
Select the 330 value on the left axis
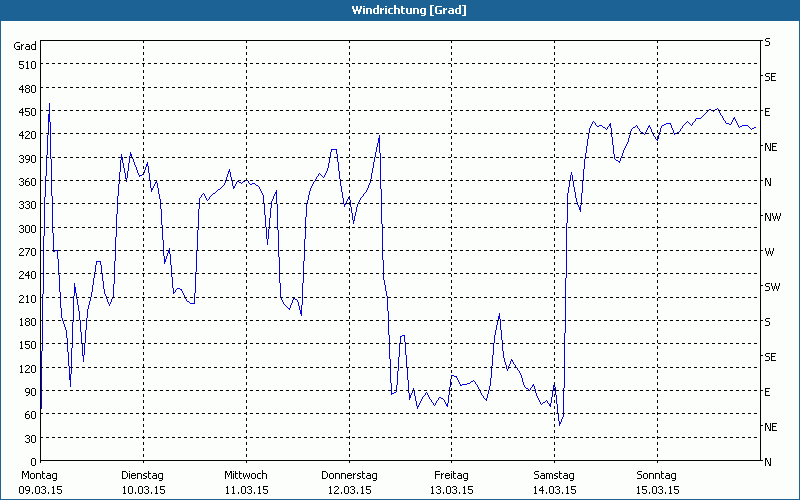pyautogui.click(x=28, y=205)
